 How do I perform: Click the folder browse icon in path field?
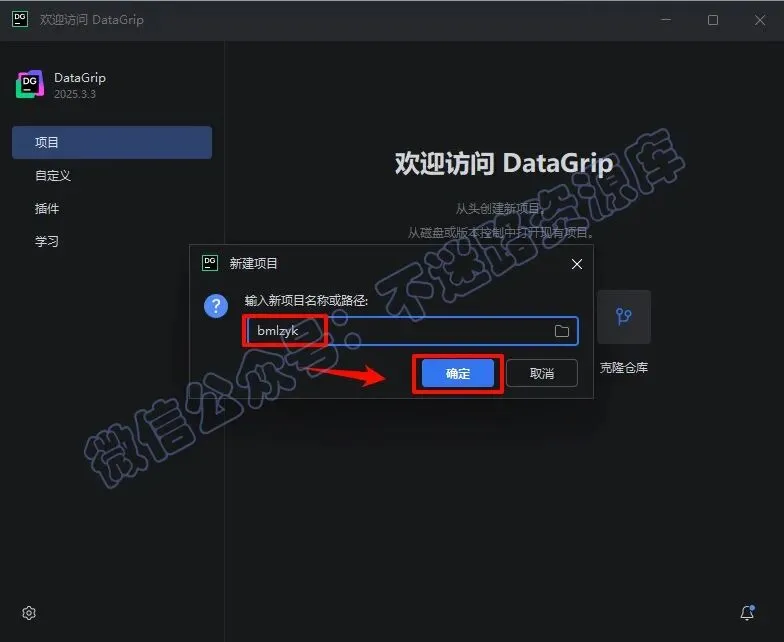tap(562, 331)
